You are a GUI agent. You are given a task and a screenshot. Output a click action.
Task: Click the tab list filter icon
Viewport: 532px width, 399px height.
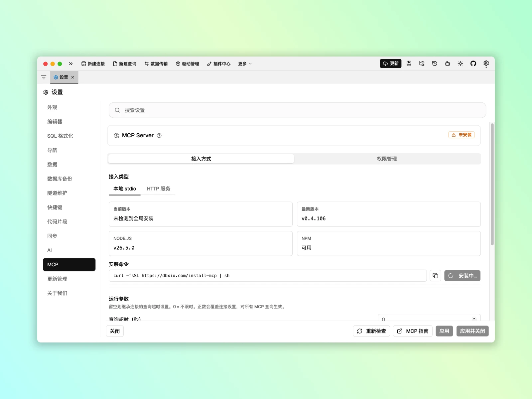point(44,77)
